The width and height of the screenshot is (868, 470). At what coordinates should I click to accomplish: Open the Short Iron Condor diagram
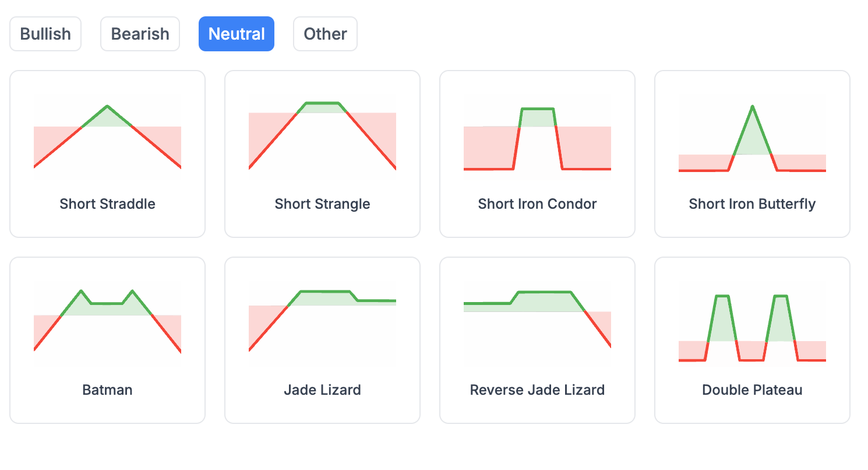pos(537,134)
